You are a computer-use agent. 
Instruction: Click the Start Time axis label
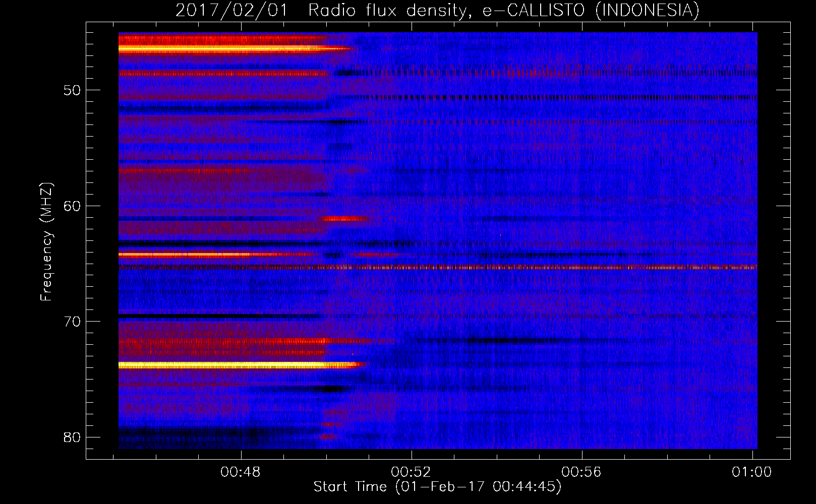437,487
